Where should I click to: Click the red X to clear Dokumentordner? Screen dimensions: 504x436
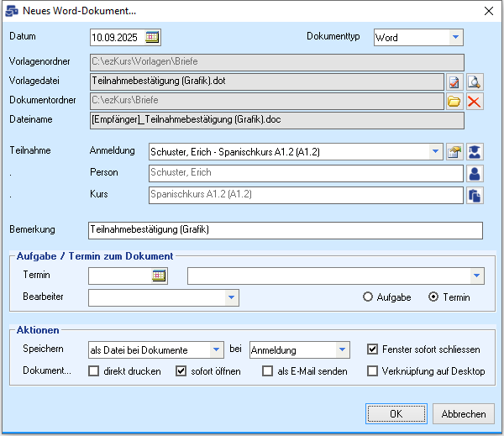point(475,102)
